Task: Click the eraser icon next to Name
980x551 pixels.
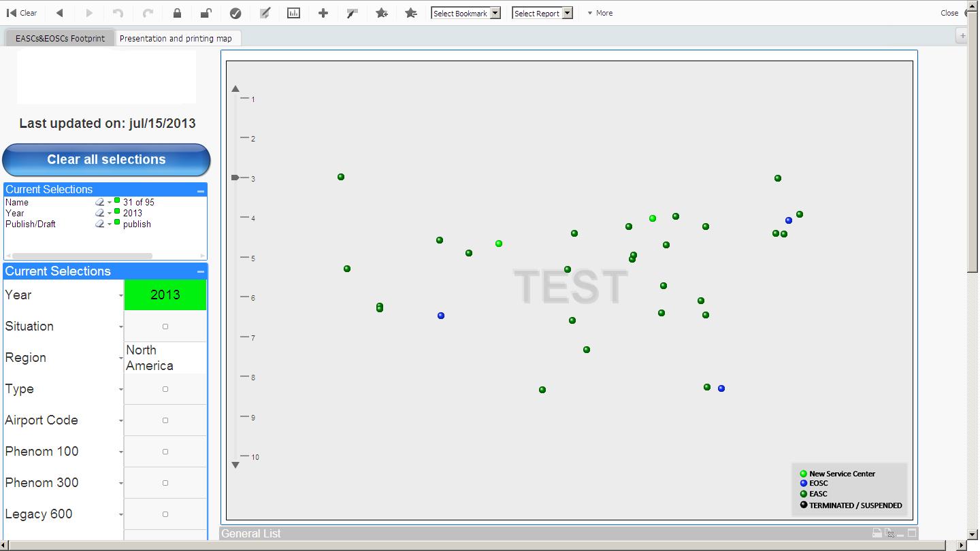Action: [99, 202]
